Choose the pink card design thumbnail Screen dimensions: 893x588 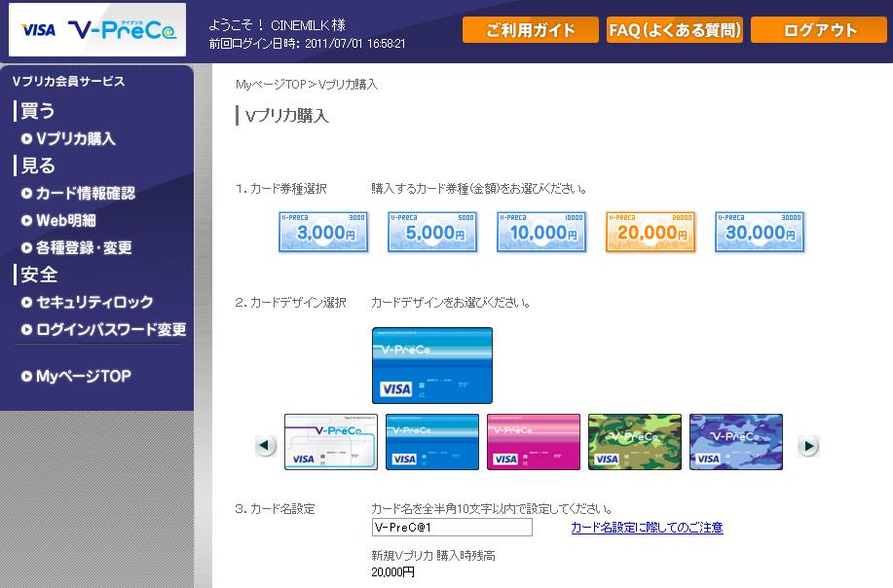(534, 442)
